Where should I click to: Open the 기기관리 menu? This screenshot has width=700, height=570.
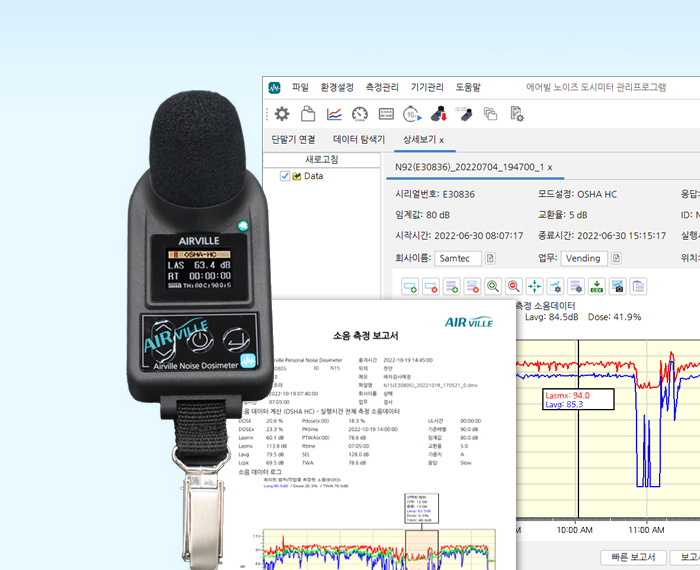pos(427,87)
